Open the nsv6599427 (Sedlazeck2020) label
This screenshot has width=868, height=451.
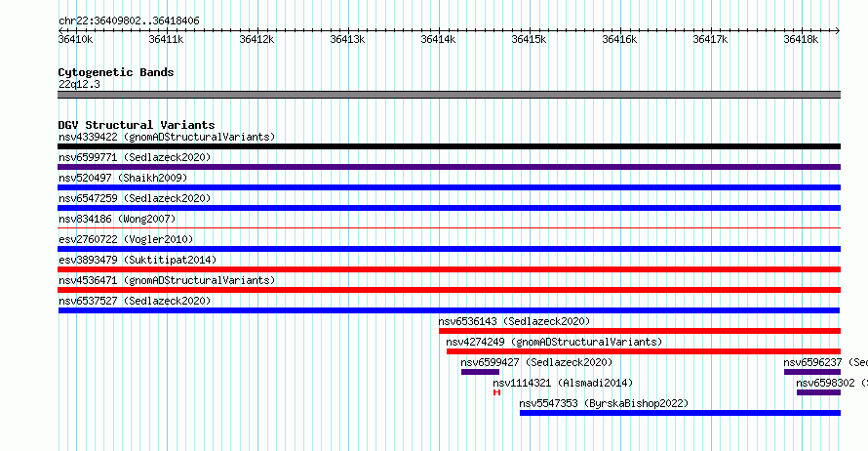[x=537, y=362]
